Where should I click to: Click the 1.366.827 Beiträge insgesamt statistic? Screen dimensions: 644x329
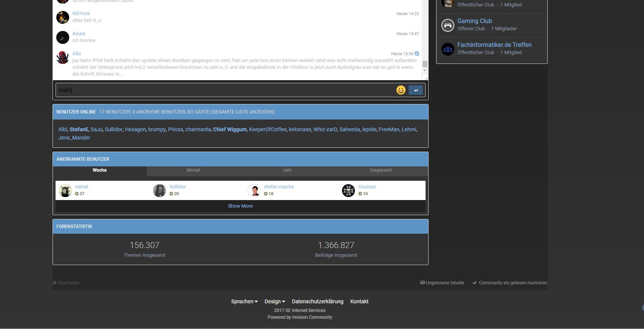(x=336, y=249)
